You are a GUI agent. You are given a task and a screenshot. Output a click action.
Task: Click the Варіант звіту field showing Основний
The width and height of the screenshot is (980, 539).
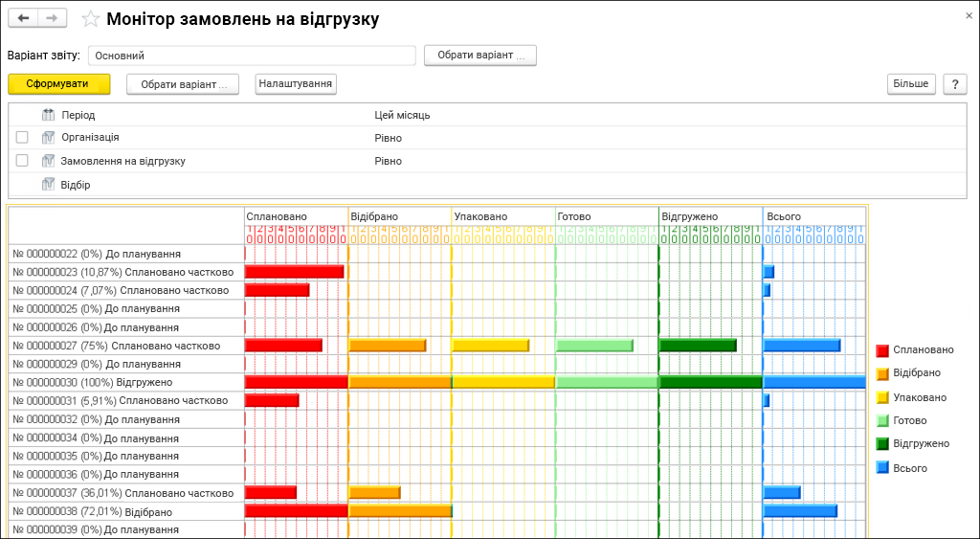(252, 56)
